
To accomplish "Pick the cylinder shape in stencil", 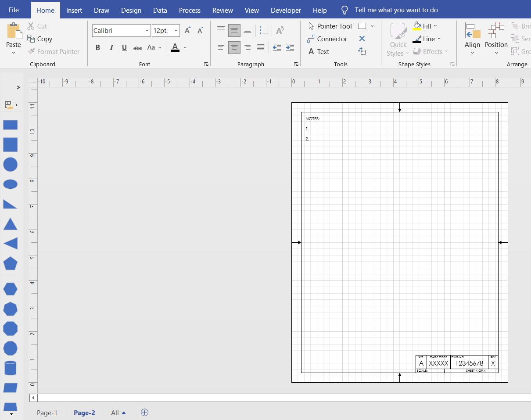I will [11, 368].
